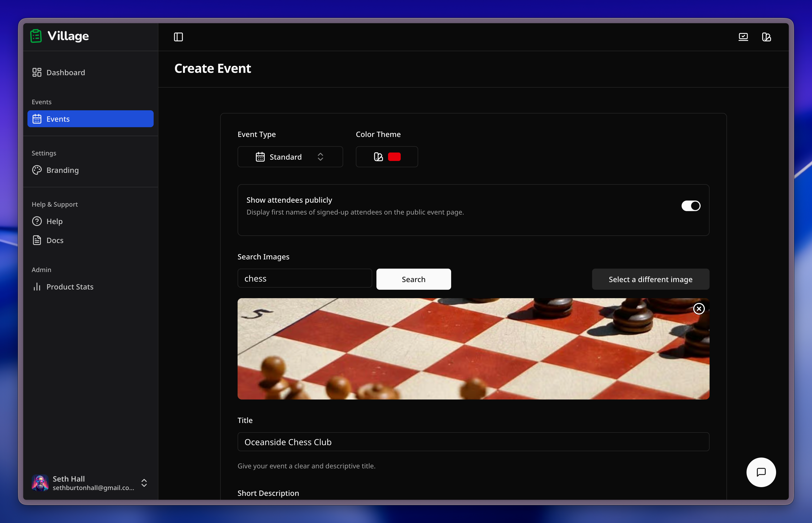
Task: Open the Docs sidebar item
Action: click(x=55, y=240)
